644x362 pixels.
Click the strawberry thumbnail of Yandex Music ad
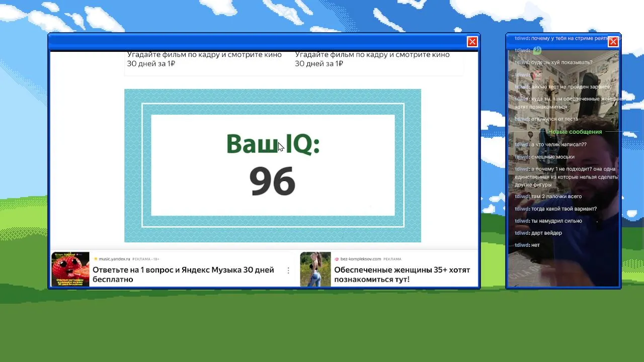tap(70, 269)
